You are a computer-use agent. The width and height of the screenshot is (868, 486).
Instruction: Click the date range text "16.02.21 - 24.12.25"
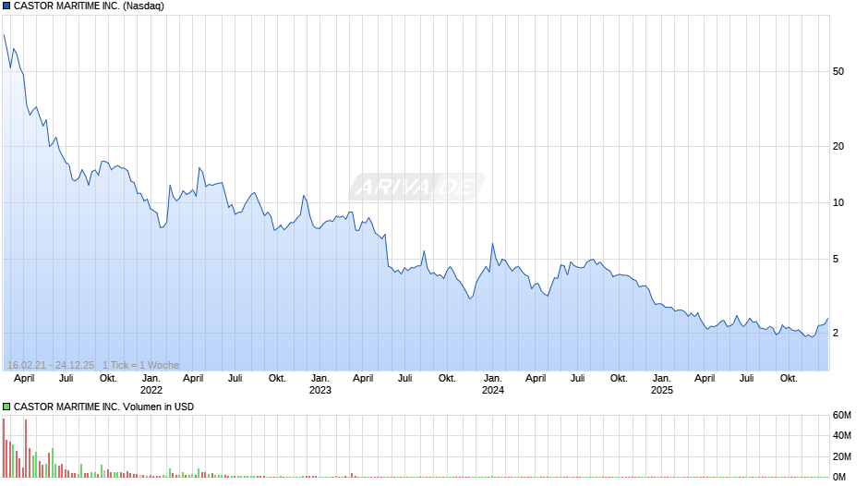(x=51, y=365)
